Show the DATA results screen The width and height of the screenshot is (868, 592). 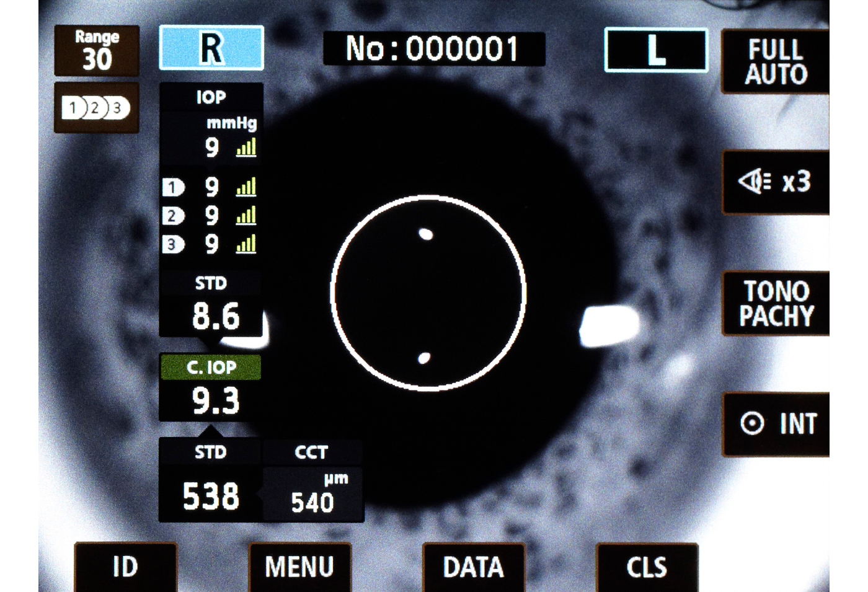click(x=473, y=567)
